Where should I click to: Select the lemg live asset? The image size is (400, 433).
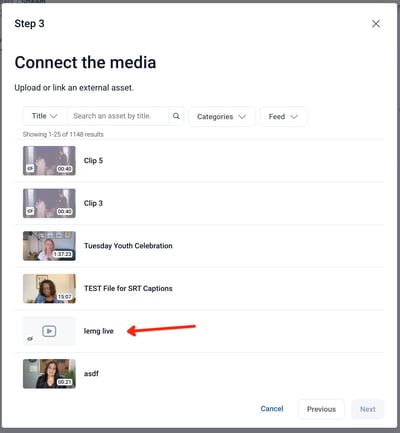pos(200,331)
